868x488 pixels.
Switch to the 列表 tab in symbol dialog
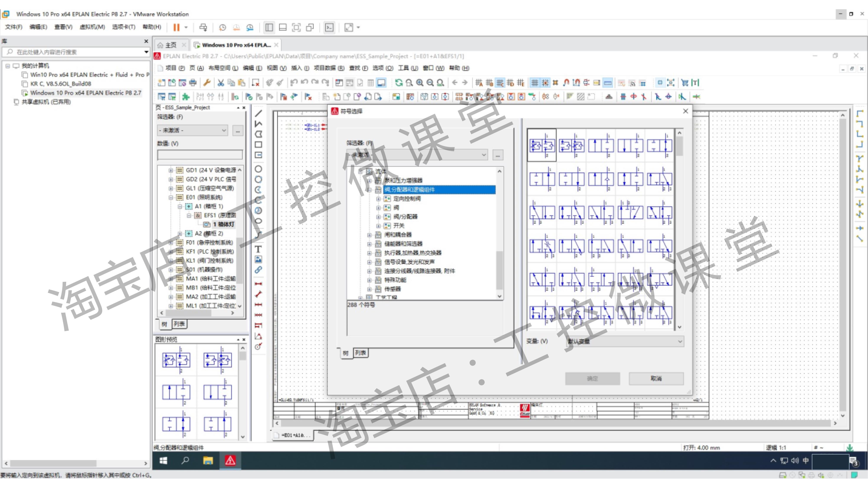point(360,353)
